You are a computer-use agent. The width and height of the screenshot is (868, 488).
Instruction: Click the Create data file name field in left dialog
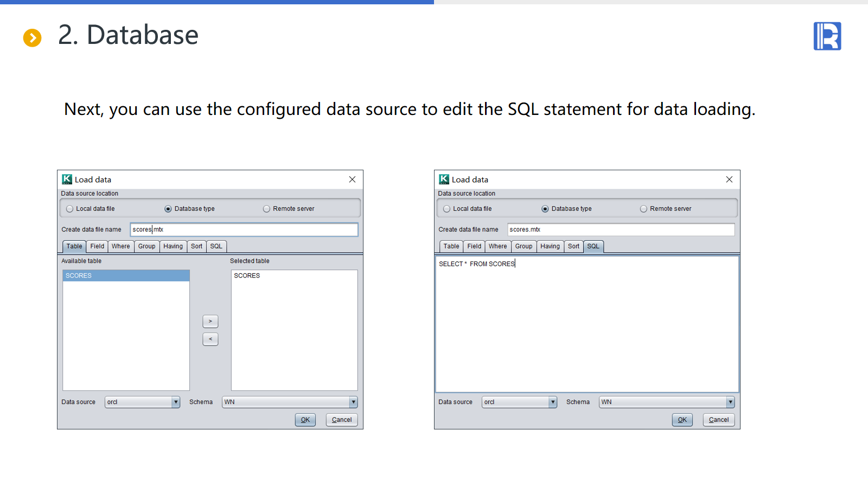(x=244, y=229)
